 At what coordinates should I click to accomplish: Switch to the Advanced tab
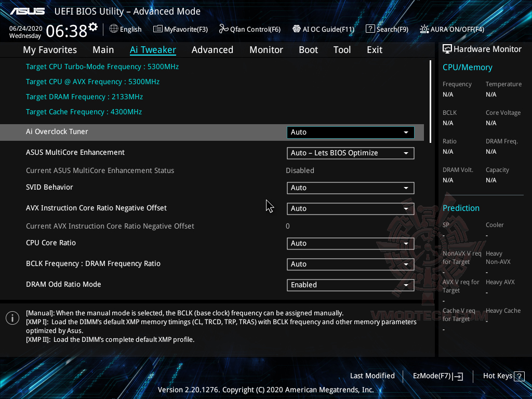point(212,49)
